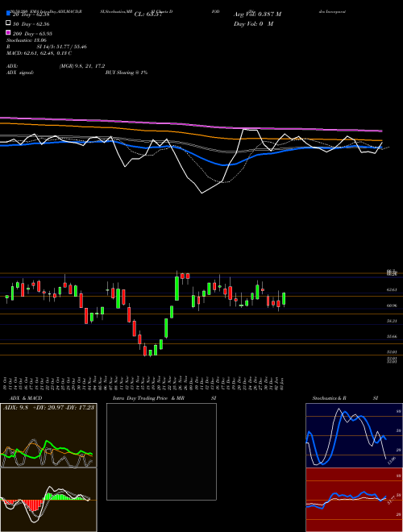
Task: Click the 'Intra Day Trading Price & MRSI' title
Action: (164, 398)
